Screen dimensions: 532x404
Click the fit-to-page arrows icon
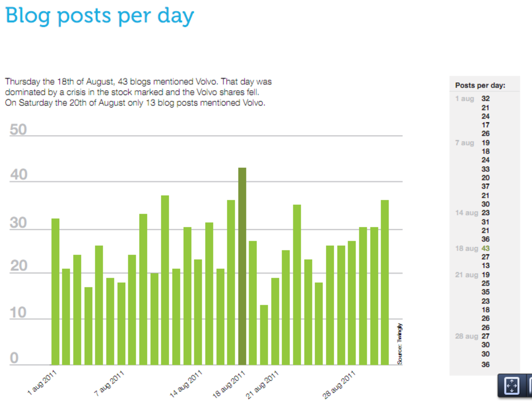(512, 386)
